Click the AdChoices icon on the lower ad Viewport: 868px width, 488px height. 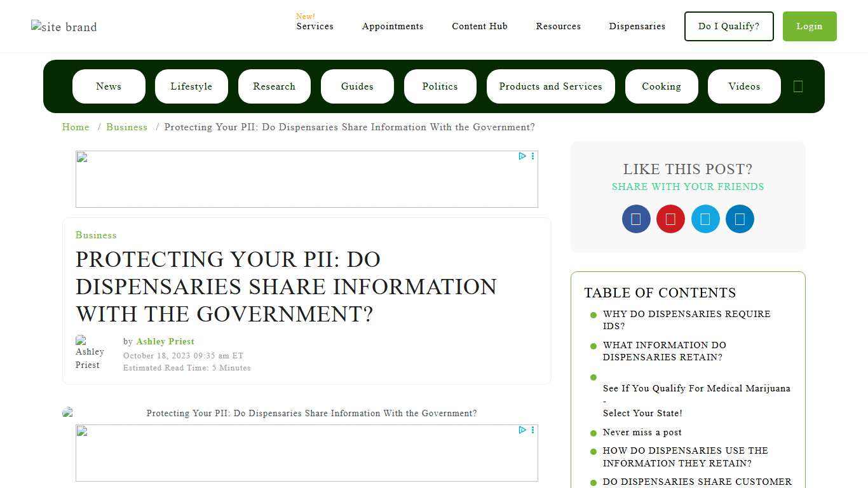522,430
